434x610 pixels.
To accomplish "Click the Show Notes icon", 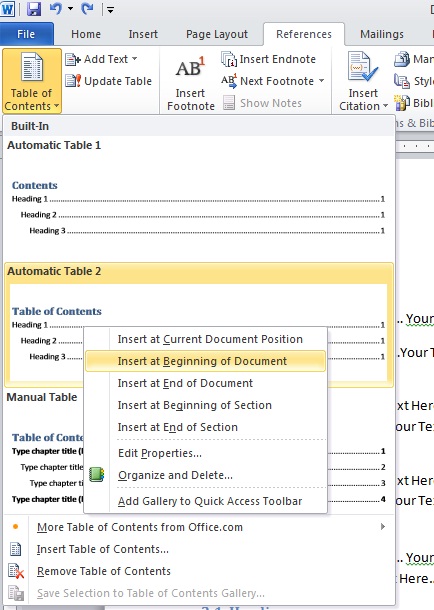I will [x=229, y=103].
